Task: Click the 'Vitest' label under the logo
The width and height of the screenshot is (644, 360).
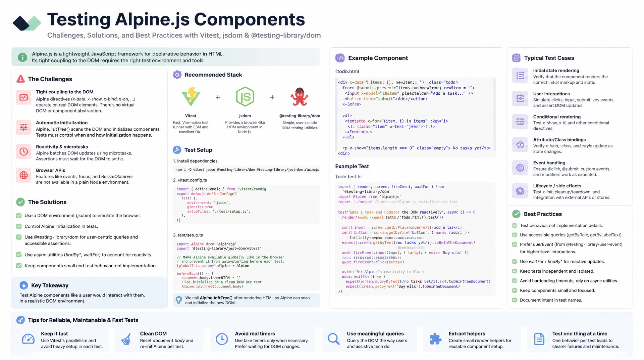Action: click(x=191, y=116)
